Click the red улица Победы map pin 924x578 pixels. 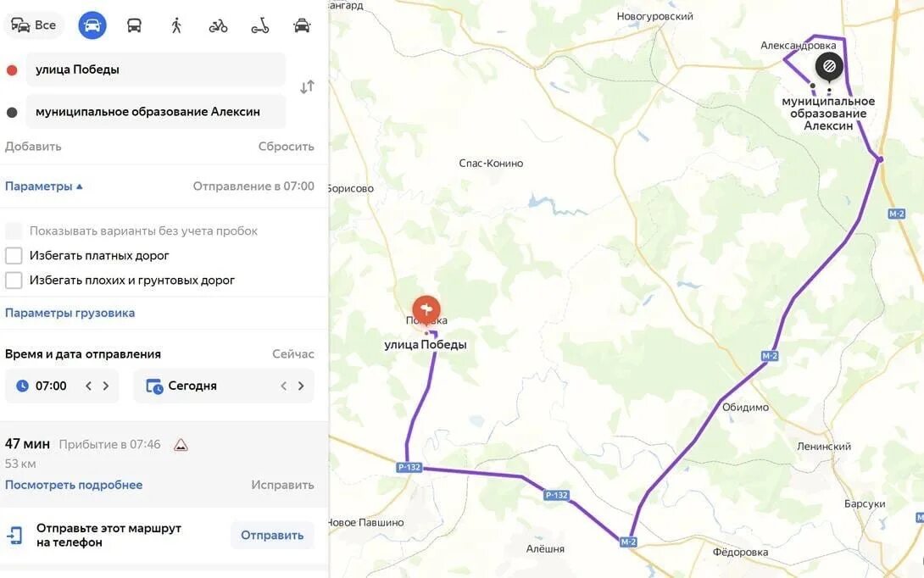pos(426,308)
